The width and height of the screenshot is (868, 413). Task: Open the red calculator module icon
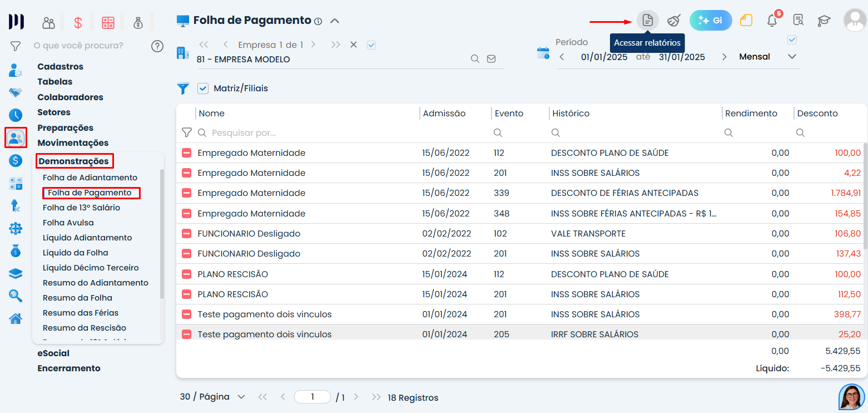point(108,23)
